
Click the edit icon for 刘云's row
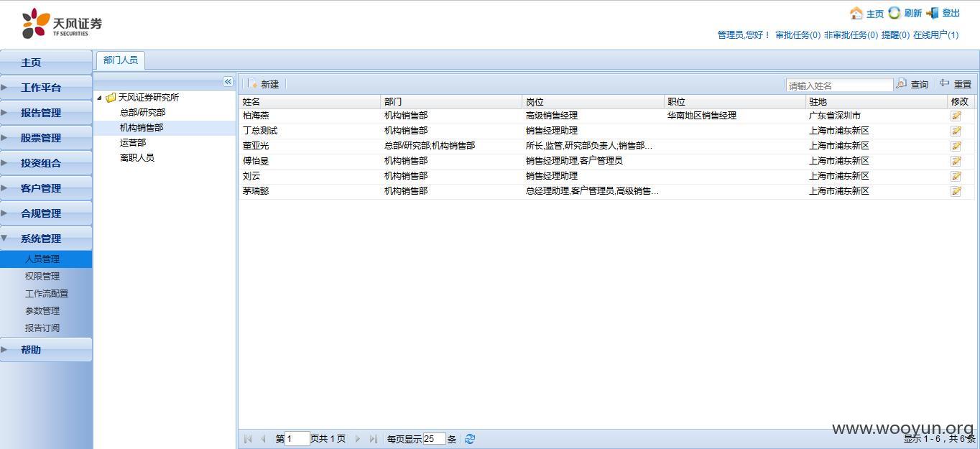tap(956, 176)
